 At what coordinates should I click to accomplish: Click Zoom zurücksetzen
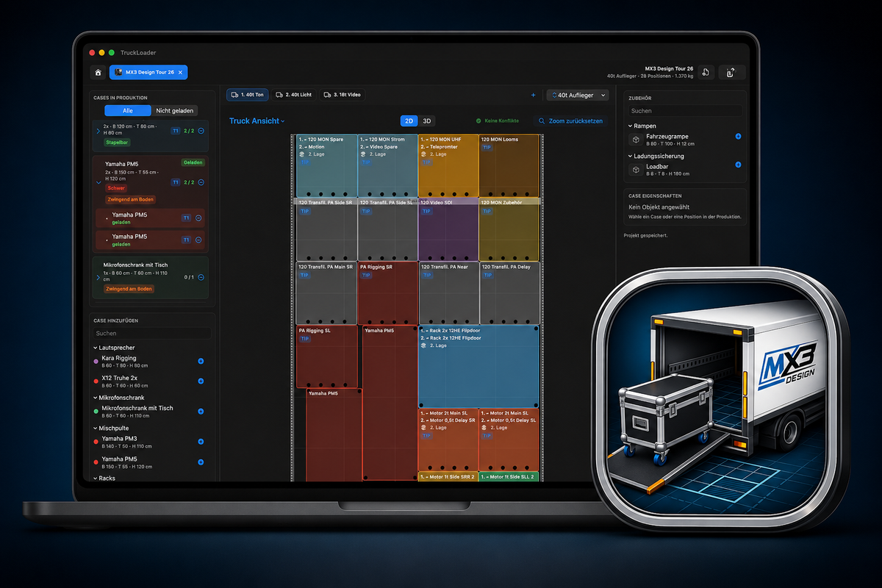pos(571,121)
